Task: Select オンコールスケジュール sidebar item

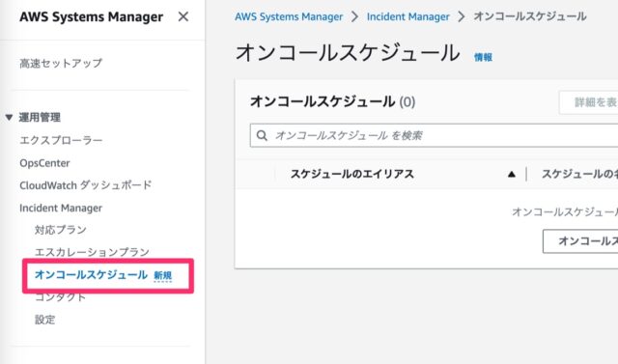Action: [91, 274]
